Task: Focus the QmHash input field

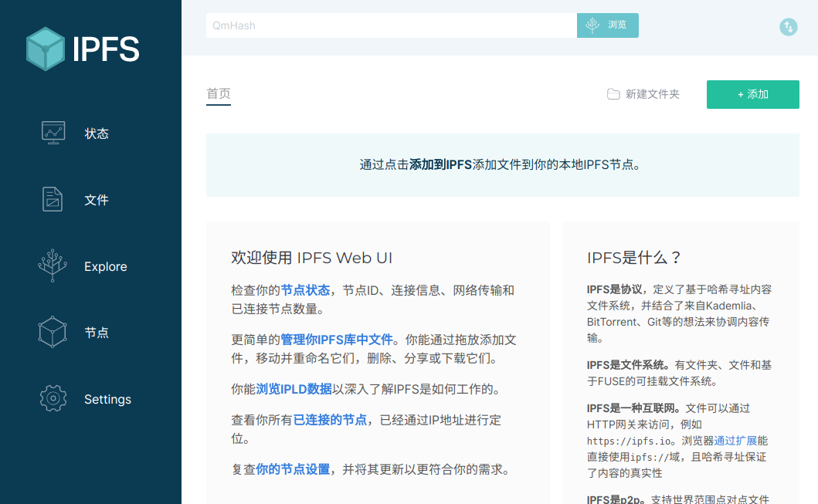Action: point(392,25)
